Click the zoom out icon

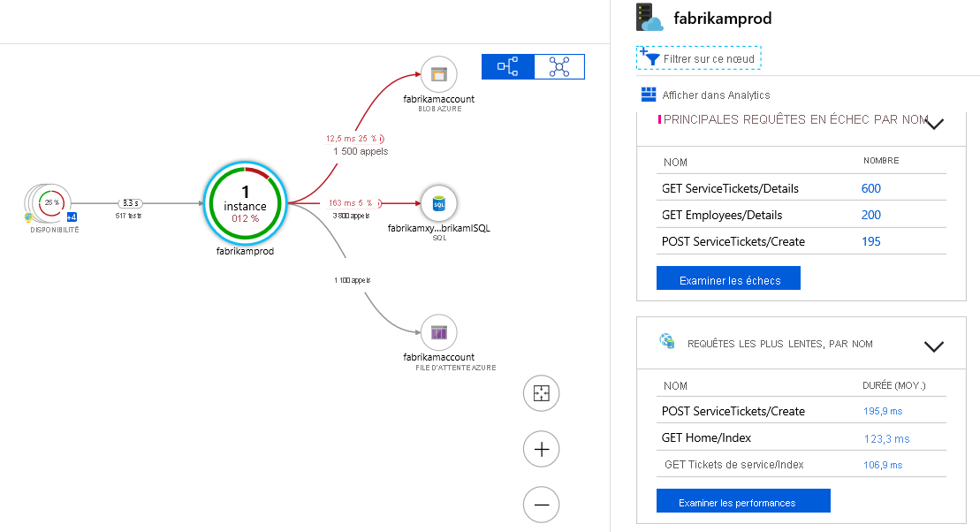click(541, 505)
